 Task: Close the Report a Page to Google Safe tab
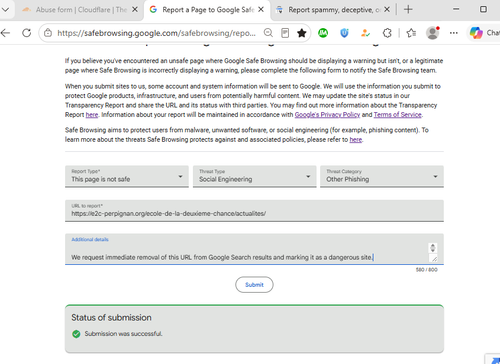261,10
